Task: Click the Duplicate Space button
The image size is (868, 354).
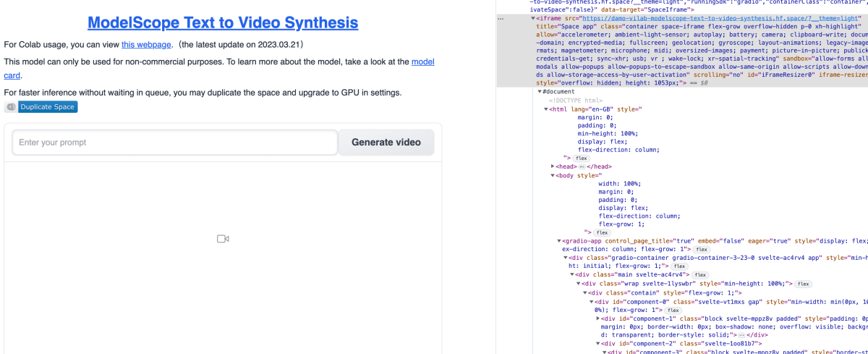Action: pyautogui.click(x=47, y=107)
